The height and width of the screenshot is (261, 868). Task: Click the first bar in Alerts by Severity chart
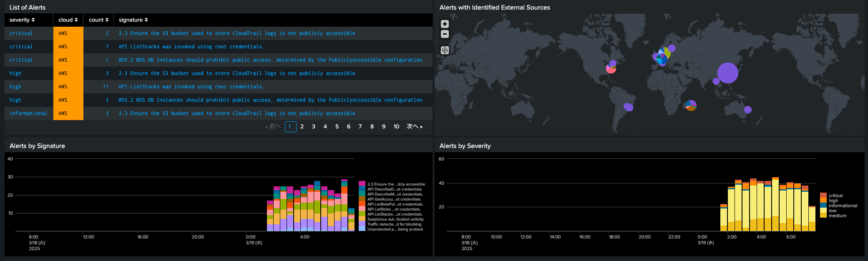[724, 218]
